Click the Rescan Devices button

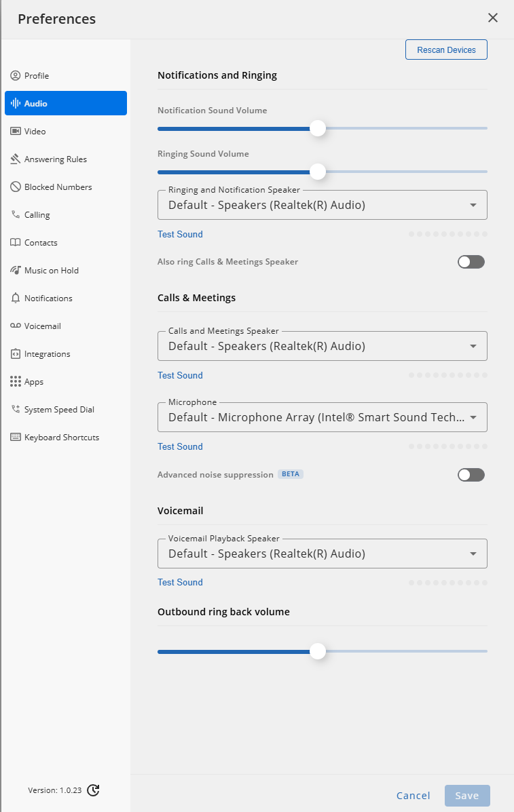[x=446, y=50]
